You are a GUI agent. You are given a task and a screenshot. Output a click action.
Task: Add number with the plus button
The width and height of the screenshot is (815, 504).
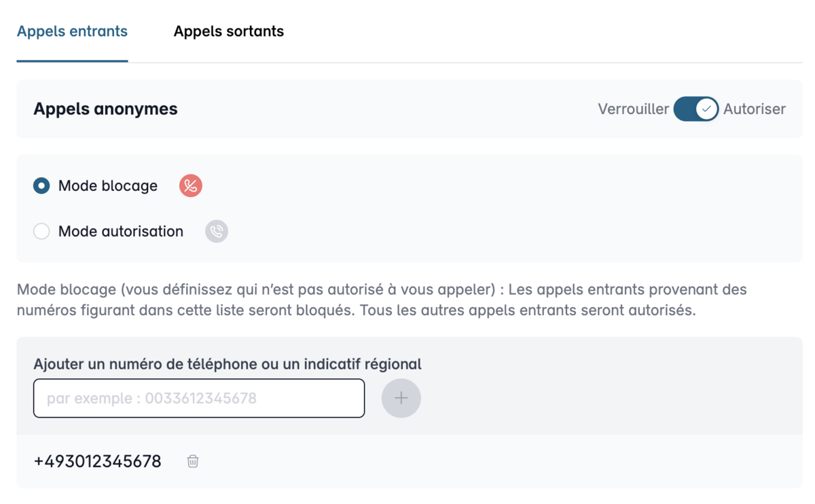(401, 398)
